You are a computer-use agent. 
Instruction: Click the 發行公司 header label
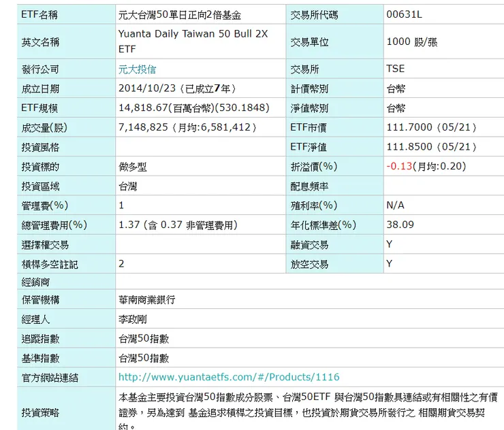[40, 69]
